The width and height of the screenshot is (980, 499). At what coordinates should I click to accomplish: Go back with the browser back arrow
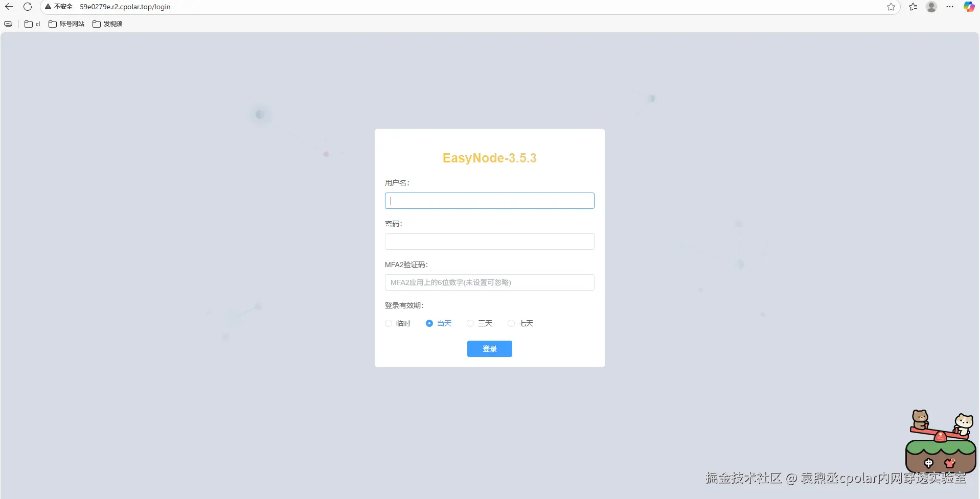(x=9, y=7)
